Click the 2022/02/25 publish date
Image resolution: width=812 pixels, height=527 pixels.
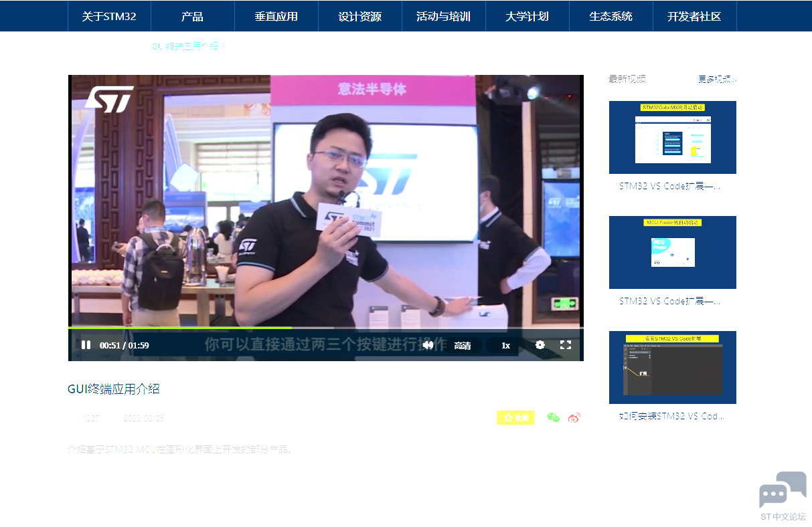[x=143, y=419]
